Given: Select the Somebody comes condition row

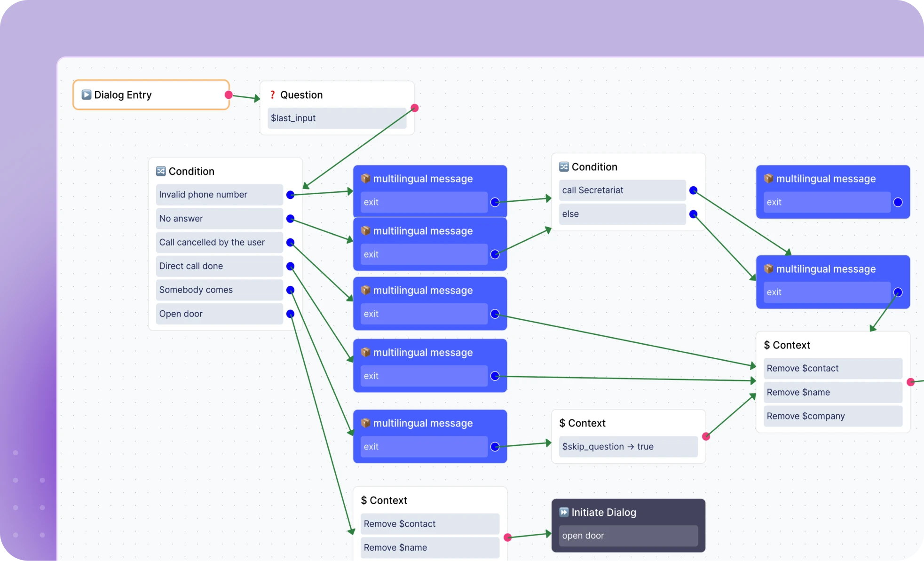Looking at the screenshot, I should (x=219, y=290).
